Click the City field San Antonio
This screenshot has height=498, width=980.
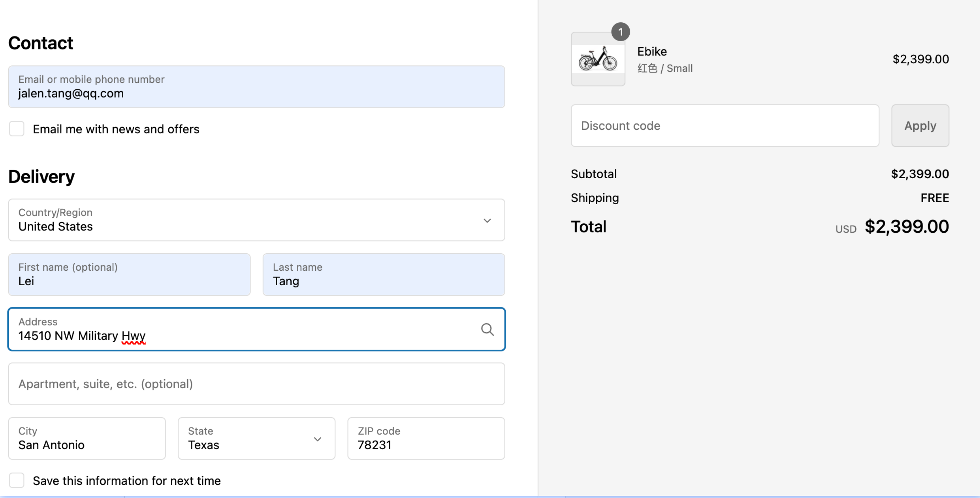point(87,439)
